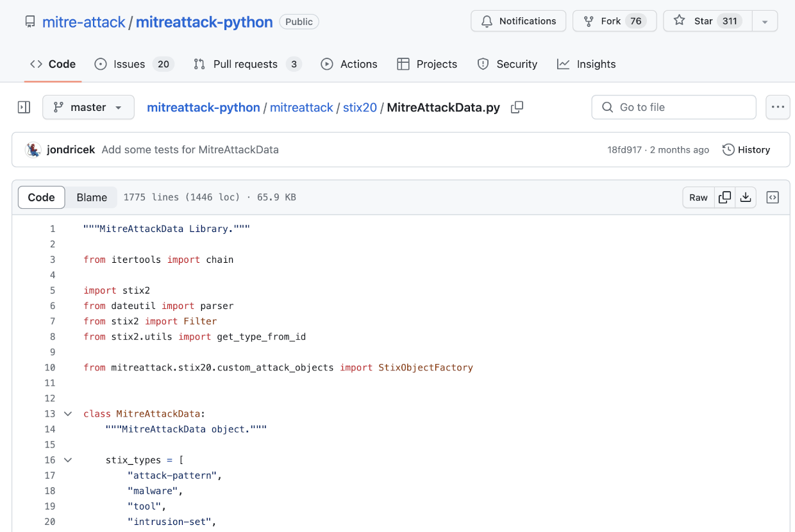This screenshot has height=532, width=795.
Task: Open the master branch selector dropdown
Action: [88, 107]
